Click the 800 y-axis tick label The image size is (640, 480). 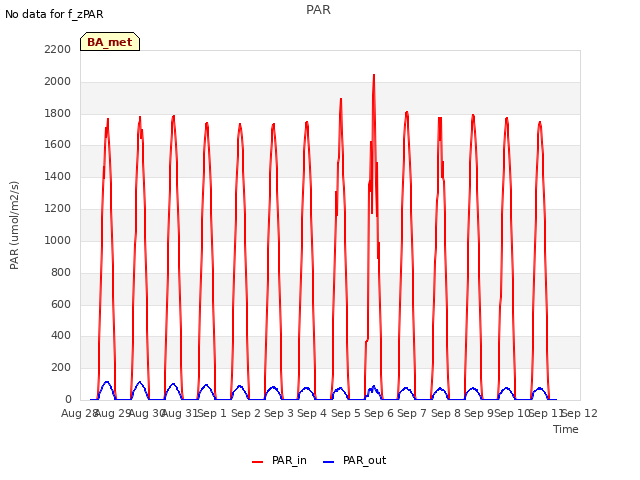(x=61, y=272)
